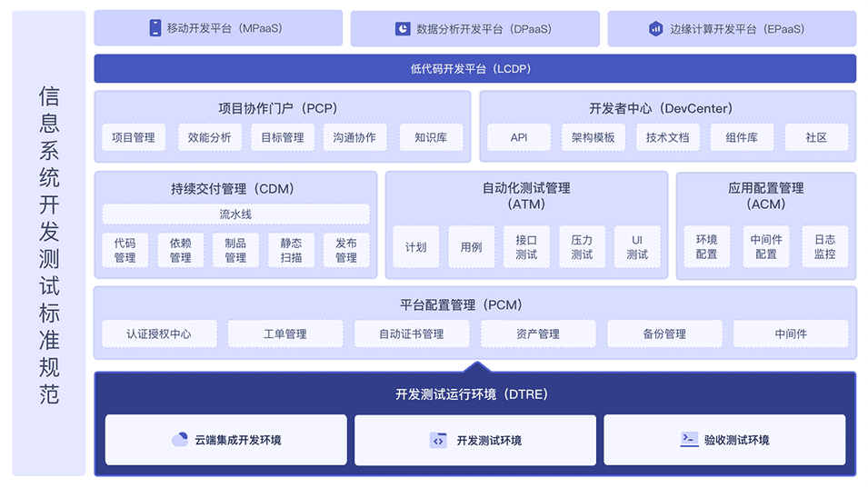The image size is (868, 488).
Task: Select 接口测试 box
Action: (x=526, y=247)
